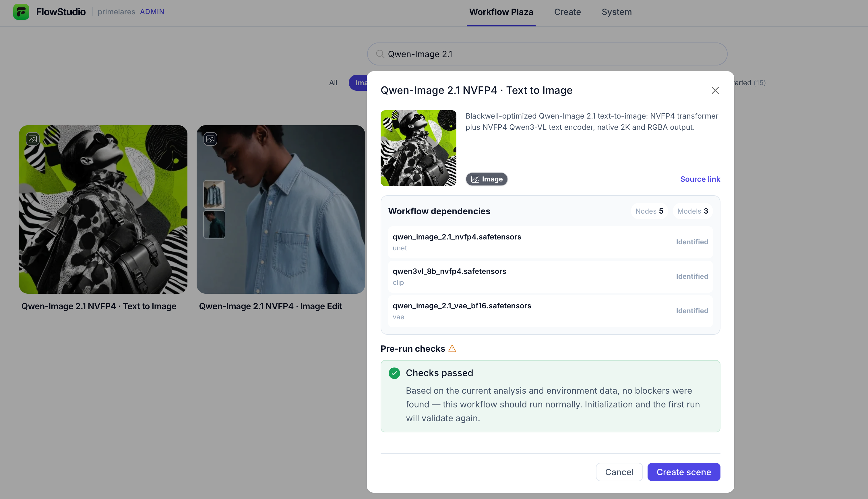Close the workflow details dialog
The height and width of the screenshot is (499, 868).
click(715, 90)
